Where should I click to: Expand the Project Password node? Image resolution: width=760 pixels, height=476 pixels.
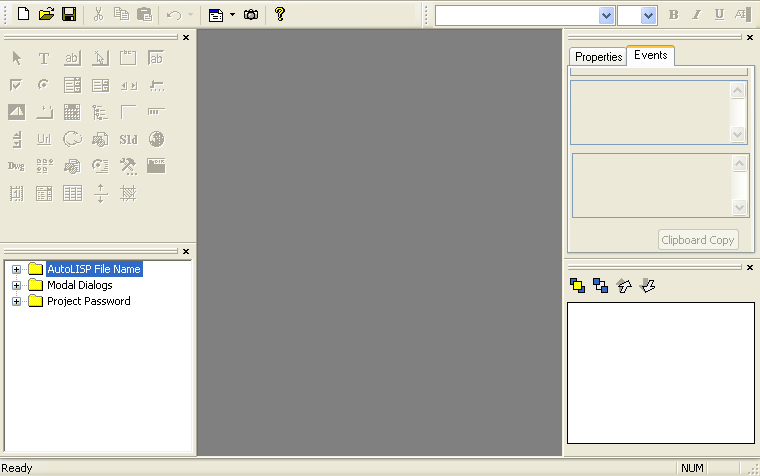[x=16, y=301]
